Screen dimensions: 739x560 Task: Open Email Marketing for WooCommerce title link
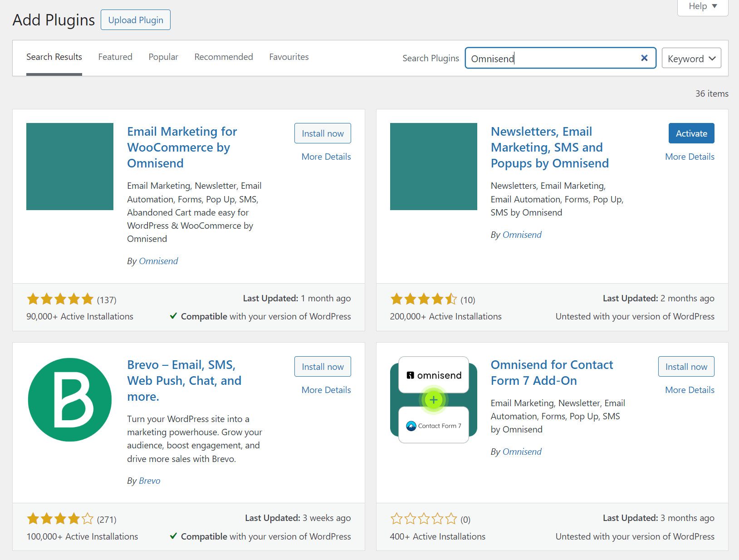point(182,147)
